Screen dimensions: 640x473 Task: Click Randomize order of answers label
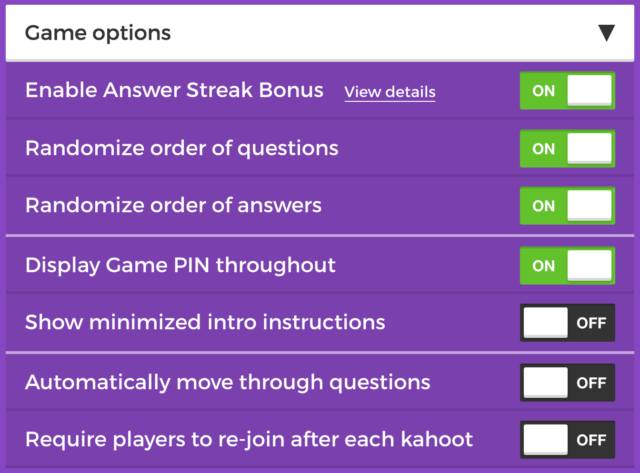[173, 206]
